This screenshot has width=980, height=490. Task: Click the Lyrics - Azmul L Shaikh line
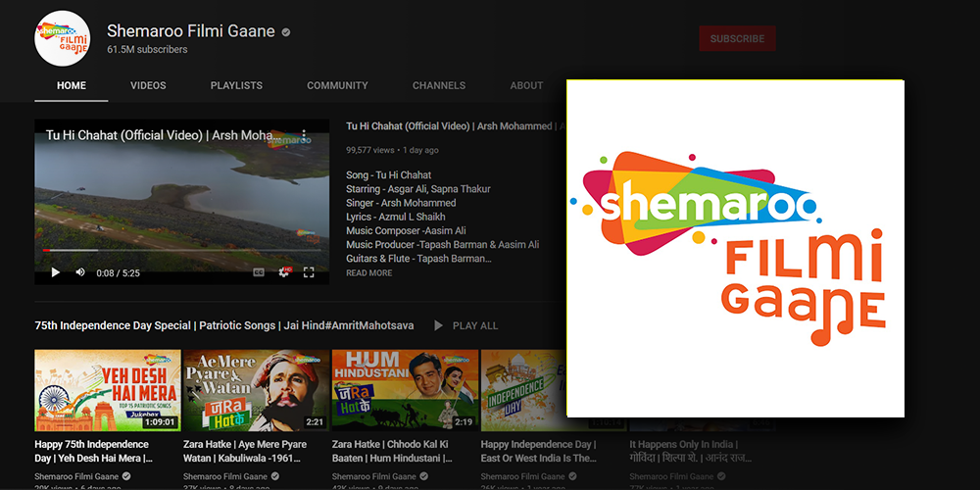(x=396, y=217)
